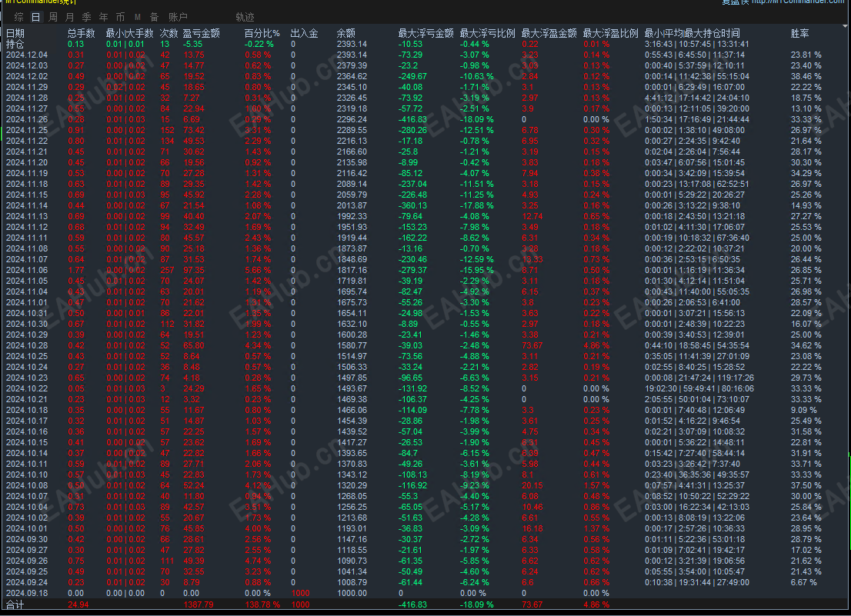Select the 2024.10.08 date row
The height and width of the screenshot is (616, 851).
click(x=27, y=485)
